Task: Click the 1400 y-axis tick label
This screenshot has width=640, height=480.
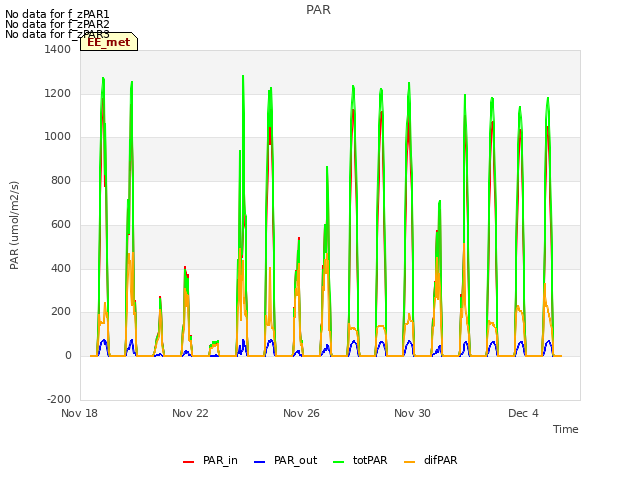Action: click(x=58, y=49)
